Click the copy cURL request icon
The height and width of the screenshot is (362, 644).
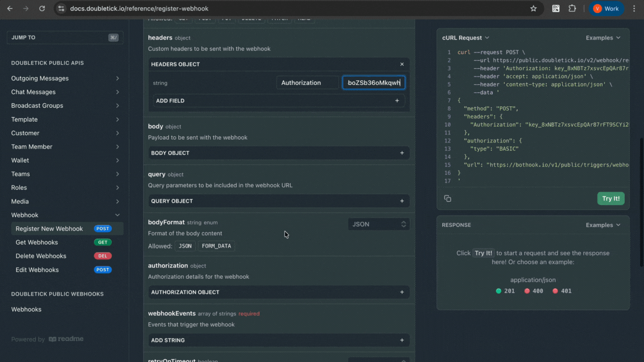(447, 198)
